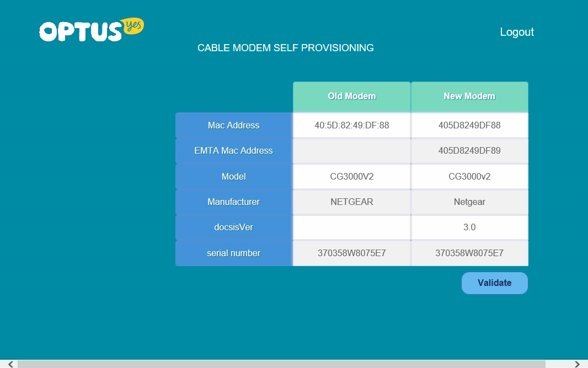Select the New Modem column header
The height and width of the screenshot is (368, 588).
[x=469, y=96]
